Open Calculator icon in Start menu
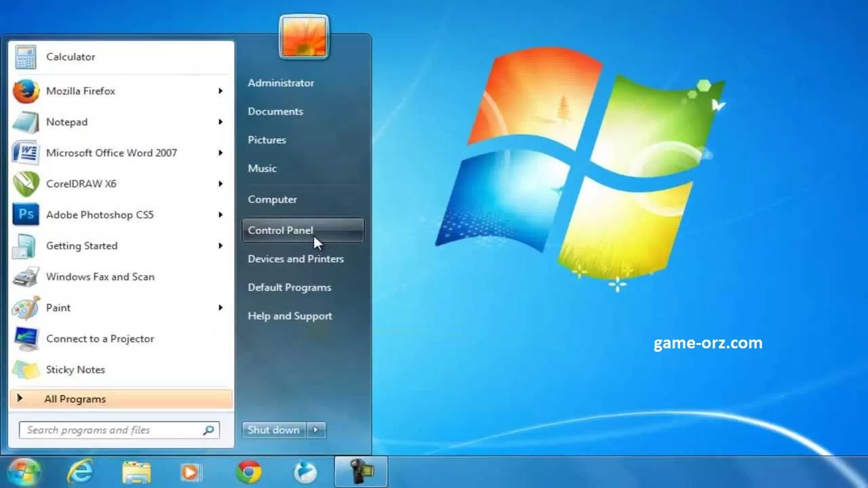This screenshot has width=868, height=488. click(x=26, y=57)
